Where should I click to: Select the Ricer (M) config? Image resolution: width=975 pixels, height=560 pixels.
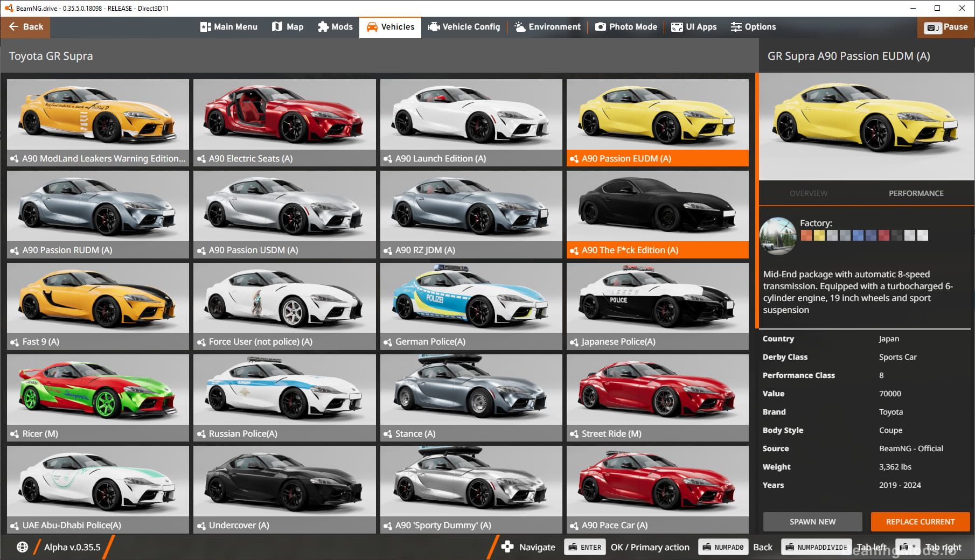(x=98, y=397)
